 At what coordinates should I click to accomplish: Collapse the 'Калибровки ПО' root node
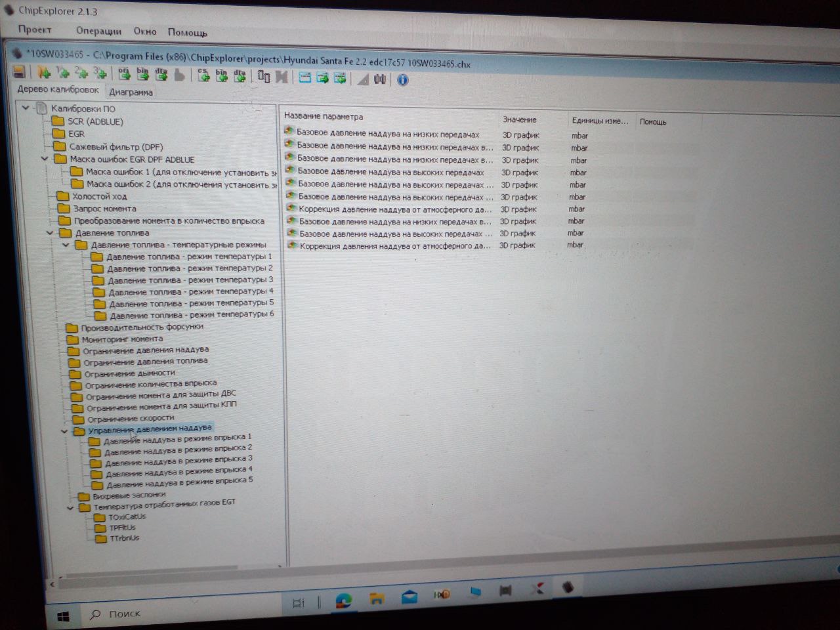pos(26,108)
